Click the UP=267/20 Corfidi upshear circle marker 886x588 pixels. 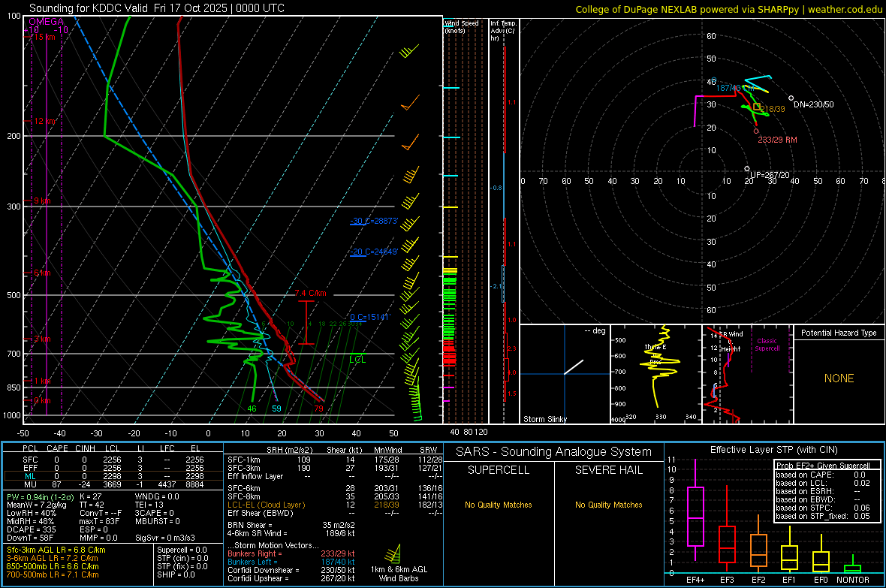pos(747,168)
